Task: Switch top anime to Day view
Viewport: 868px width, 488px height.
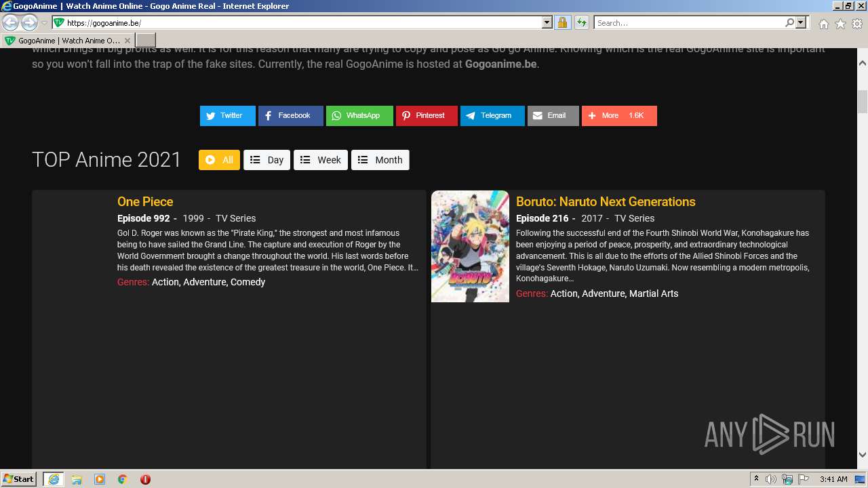Action: (x=267, y=160)
